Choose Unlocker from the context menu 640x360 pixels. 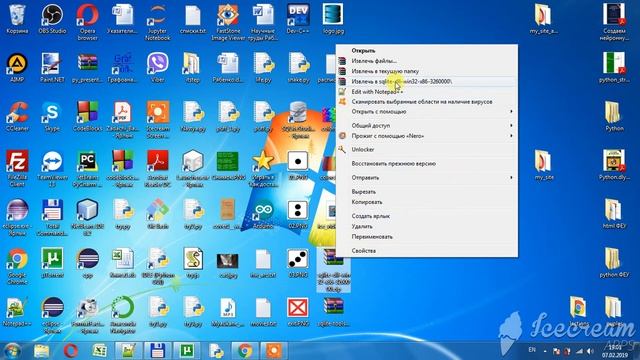427,149
